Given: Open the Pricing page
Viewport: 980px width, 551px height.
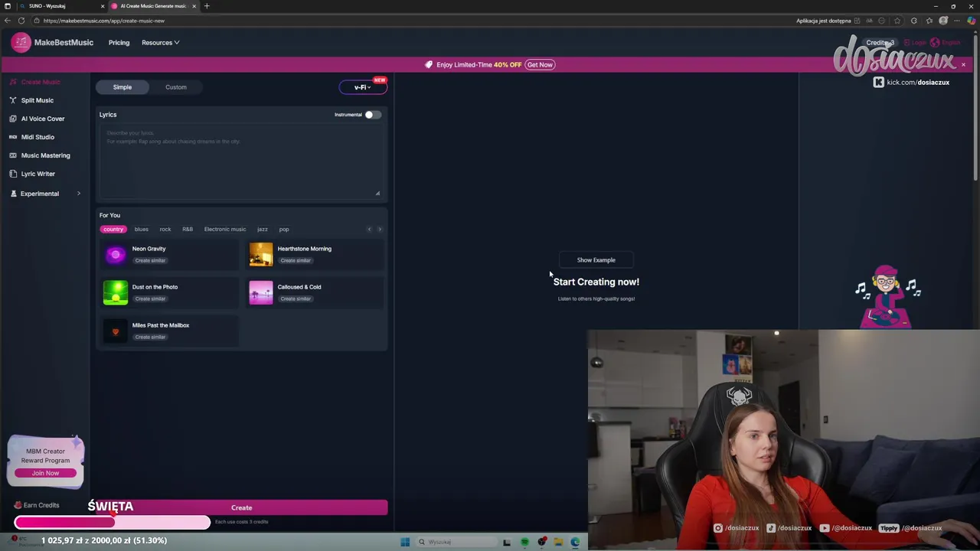Looking at the screenshot, I should tap(119, 43).
